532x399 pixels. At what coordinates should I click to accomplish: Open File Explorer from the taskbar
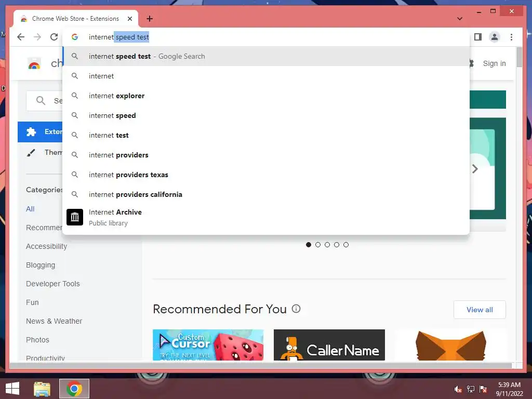click(42, 389)
